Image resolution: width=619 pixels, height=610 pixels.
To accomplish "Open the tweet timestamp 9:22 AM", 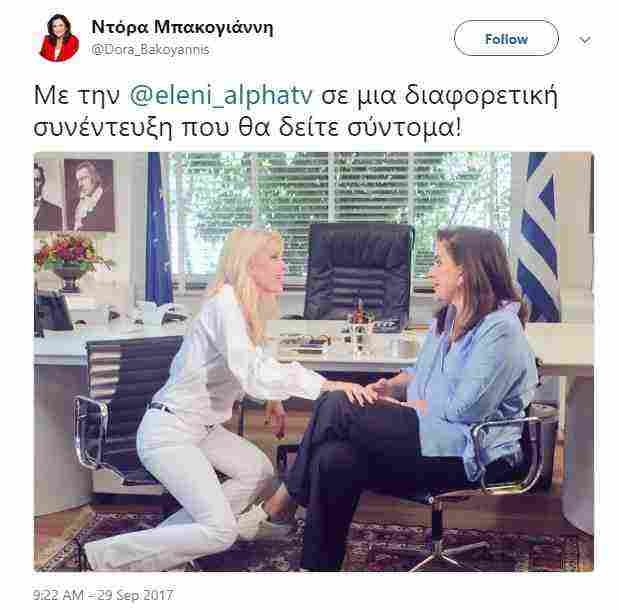I will (58, 595).
